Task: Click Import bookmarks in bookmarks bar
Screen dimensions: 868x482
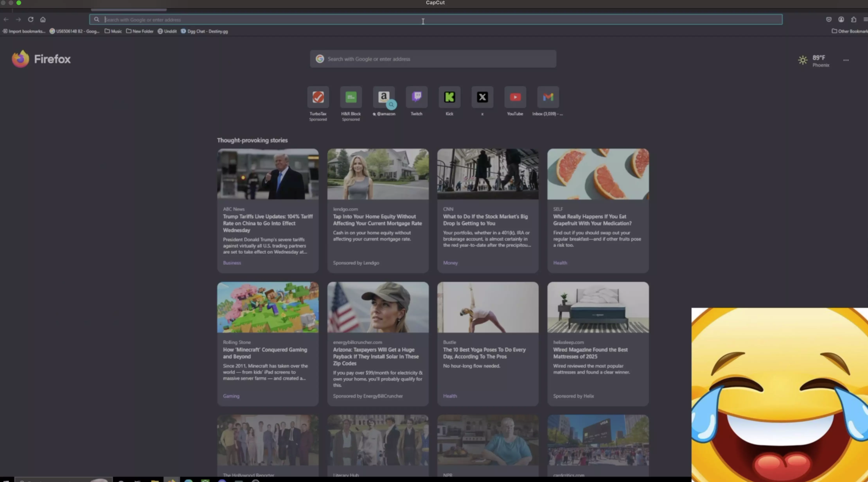Action: pos(24,31)
